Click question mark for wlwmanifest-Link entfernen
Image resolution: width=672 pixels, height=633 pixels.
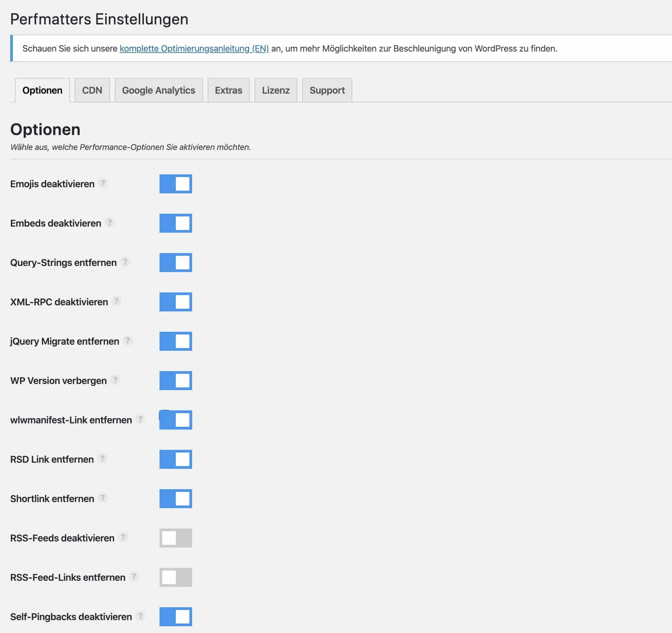(x=140, y=419)
